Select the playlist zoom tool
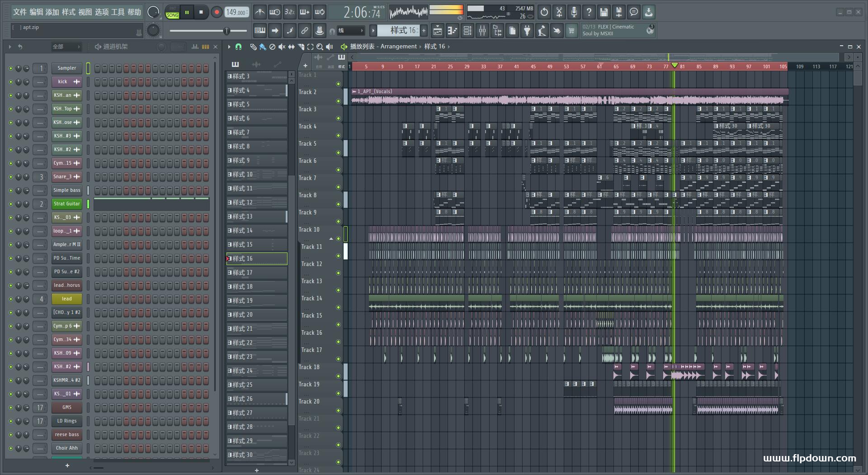868x475 pixels. (320, 47)
